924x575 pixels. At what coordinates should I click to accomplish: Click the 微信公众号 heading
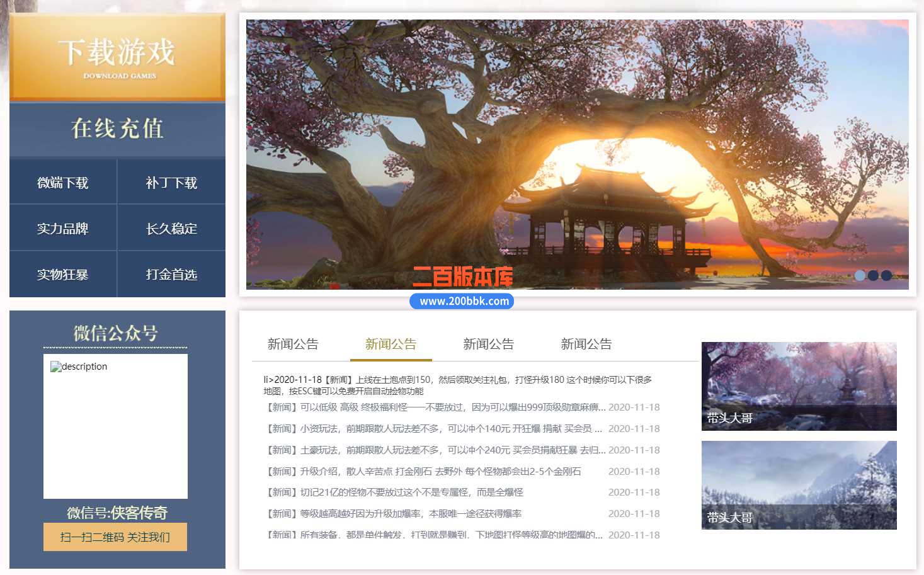click(x=115, y=333)
